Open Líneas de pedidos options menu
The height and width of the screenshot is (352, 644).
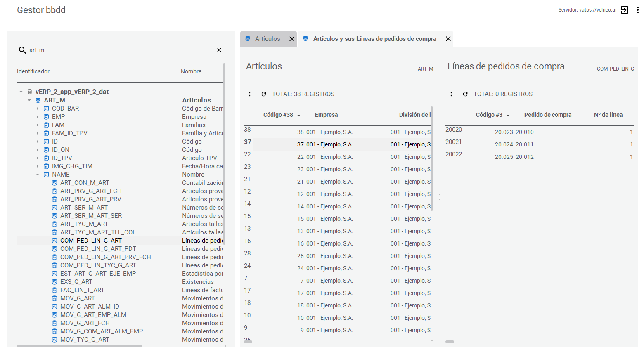tap(451, 94)
